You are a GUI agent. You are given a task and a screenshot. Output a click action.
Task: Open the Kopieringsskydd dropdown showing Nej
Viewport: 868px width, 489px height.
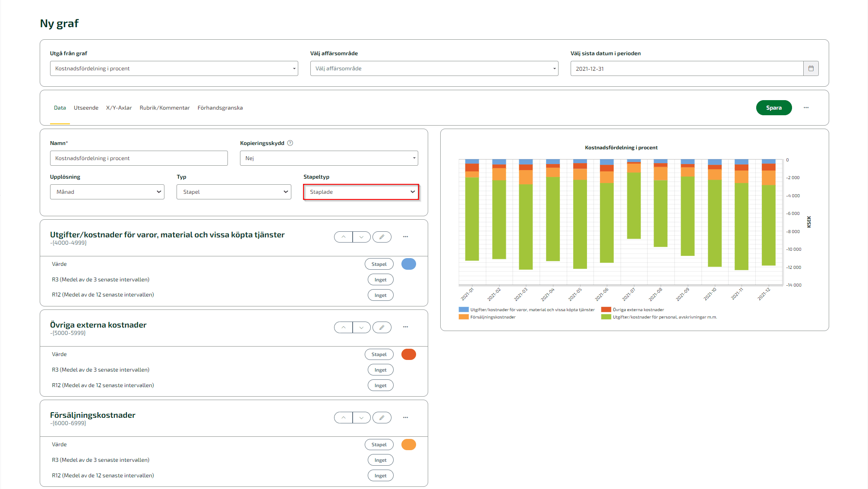[329, 158]
